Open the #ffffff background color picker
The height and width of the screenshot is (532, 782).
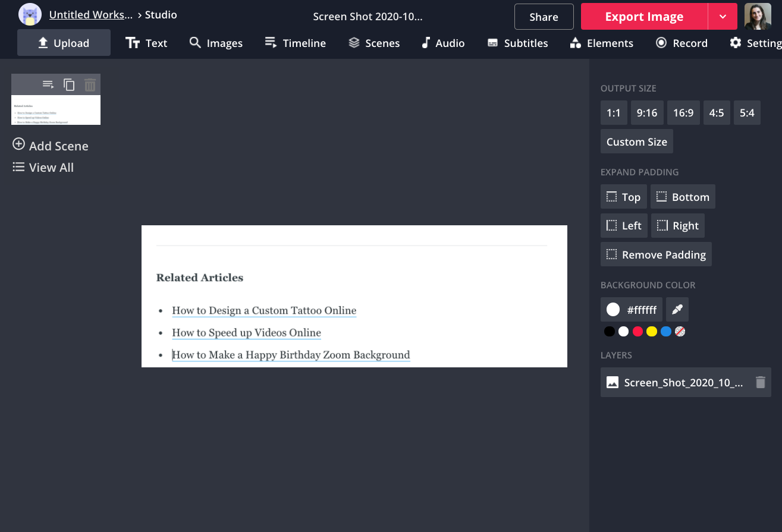632,310
